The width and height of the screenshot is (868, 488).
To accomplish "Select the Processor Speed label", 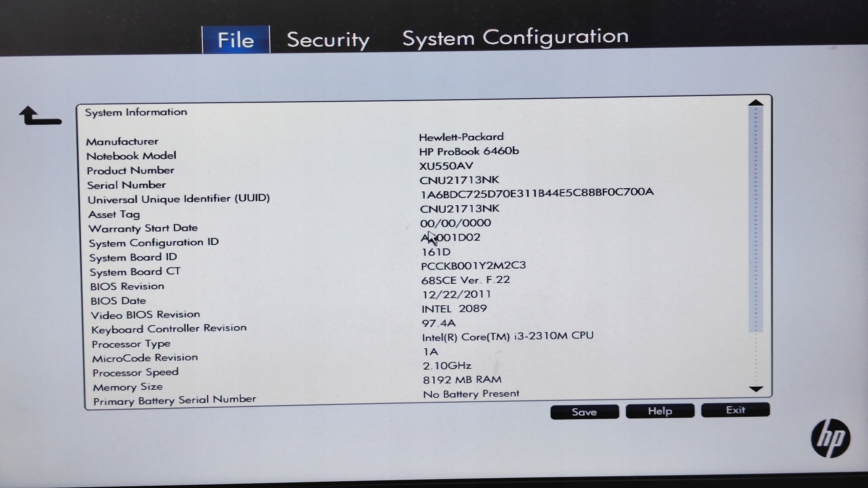I will tap(136, 372).
